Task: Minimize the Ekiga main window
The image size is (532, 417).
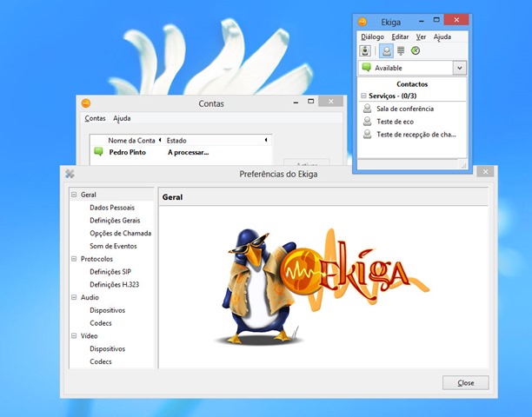Action: click(x=422, y=21)
